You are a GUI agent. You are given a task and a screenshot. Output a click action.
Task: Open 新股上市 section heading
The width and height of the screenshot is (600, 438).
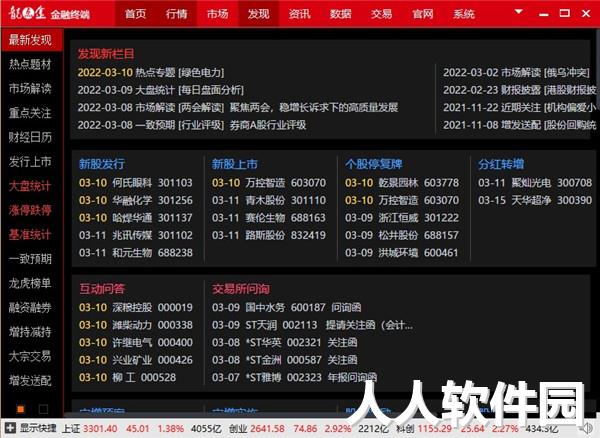point(235,164)
